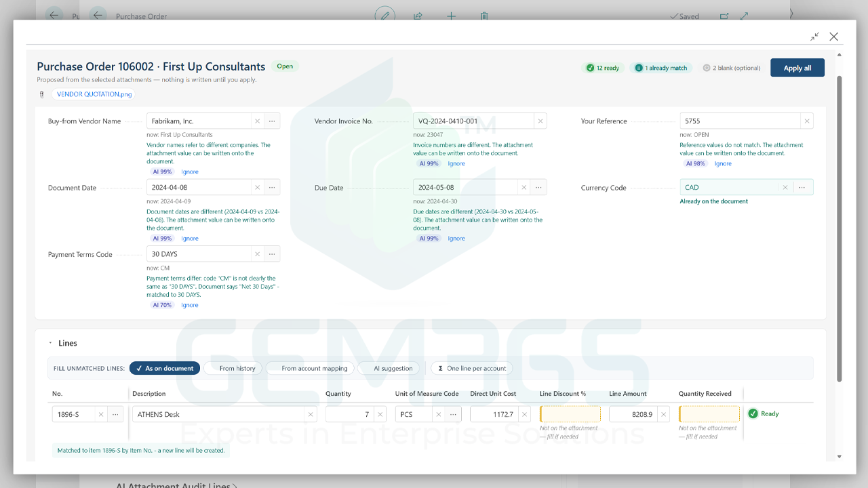Open the VENDOR QUOTATION.png attachment

94,94
